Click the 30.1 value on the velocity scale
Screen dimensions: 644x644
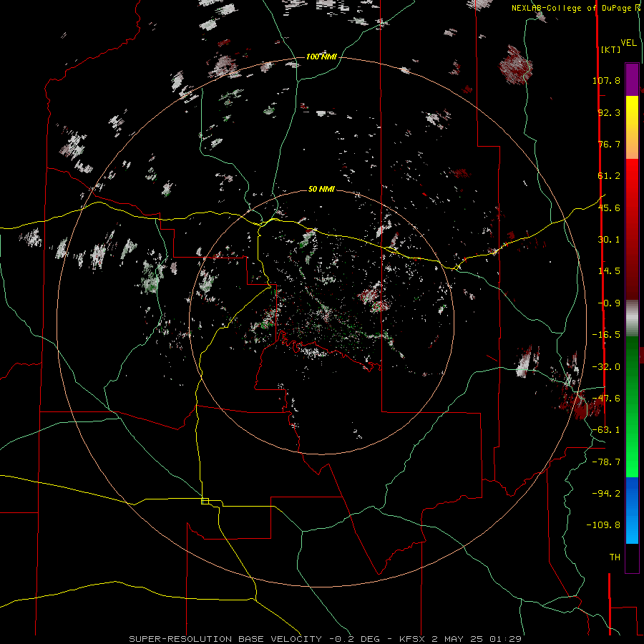(x=609, y=240)
